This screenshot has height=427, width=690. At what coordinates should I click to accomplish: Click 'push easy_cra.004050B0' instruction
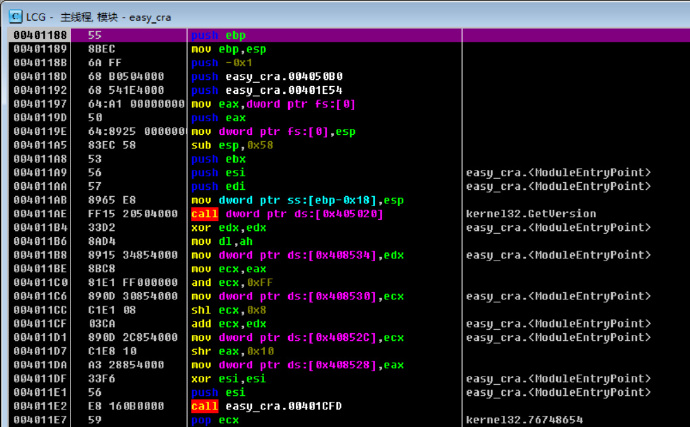pos(267,76)
